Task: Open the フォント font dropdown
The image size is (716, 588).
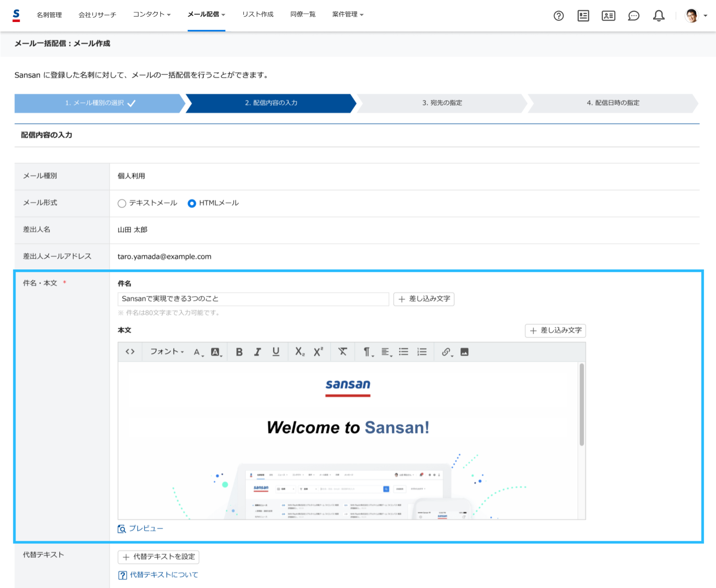Action: coord(167,352)
